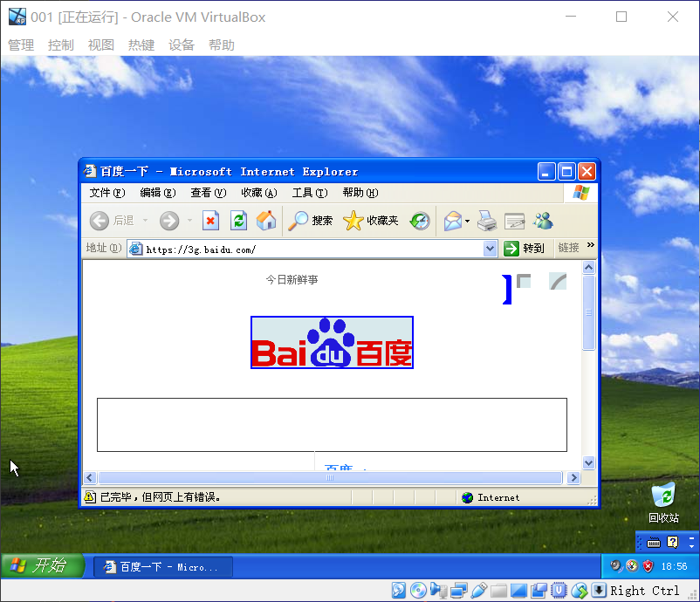
Task: Open the Messenger icon in toolbar
Action: (543, 221)
